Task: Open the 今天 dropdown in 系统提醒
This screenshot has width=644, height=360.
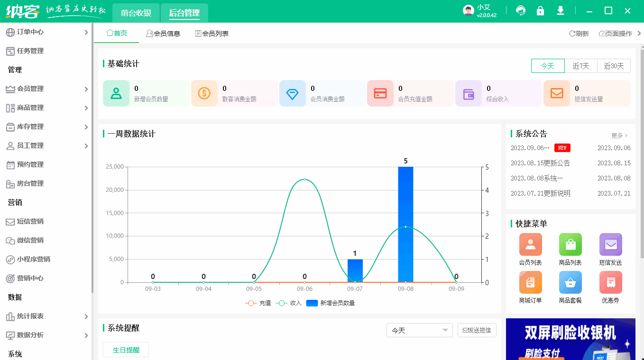Action: click(419, 330)
